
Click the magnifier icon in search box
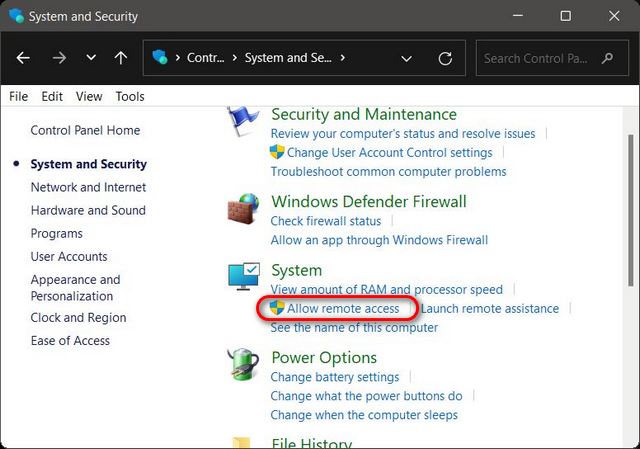pyautogui.click(x=607, y=58)
